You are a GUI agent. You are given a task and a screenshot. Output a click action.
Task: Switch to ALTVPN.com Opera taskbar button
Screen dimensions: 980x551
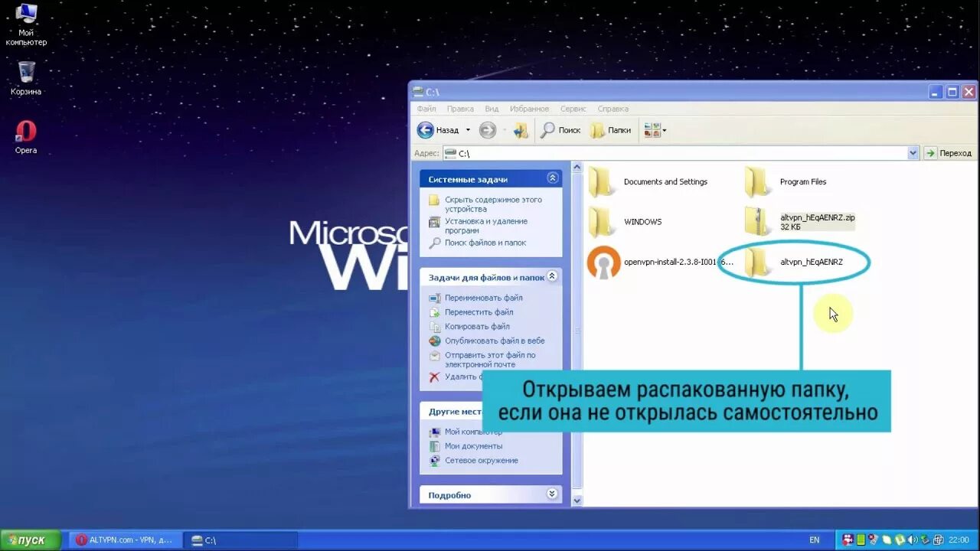[126, 540]
